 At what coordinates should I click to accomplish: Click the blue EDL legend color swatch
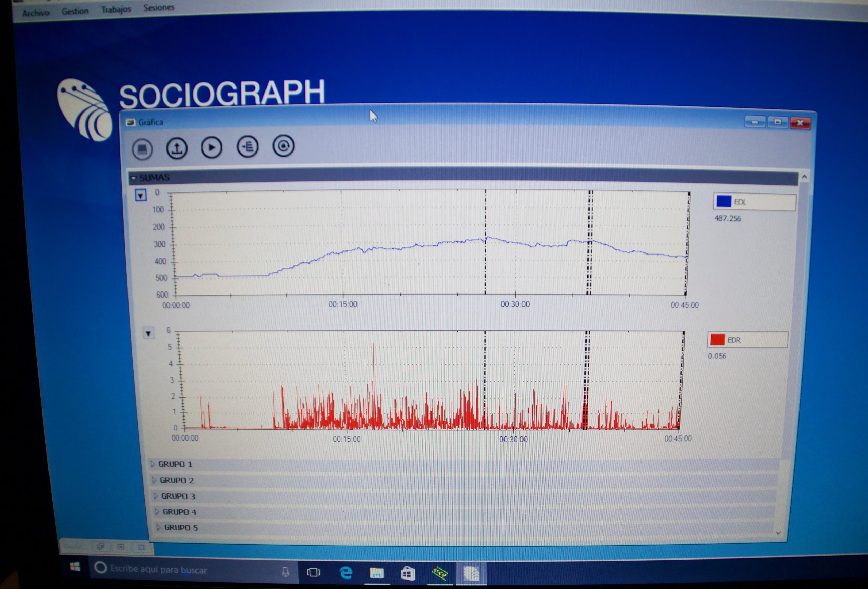pyautogui.click(x=724, y=202)
